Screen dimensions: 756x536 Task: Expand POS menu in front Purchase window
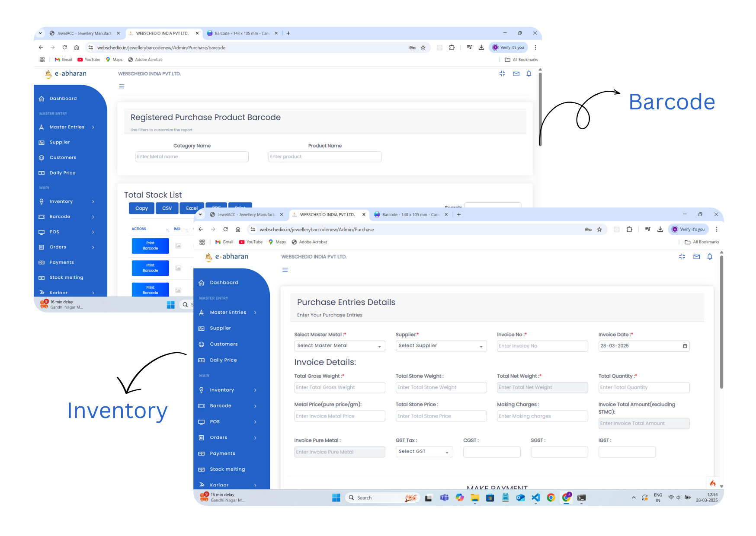point(228,422)
